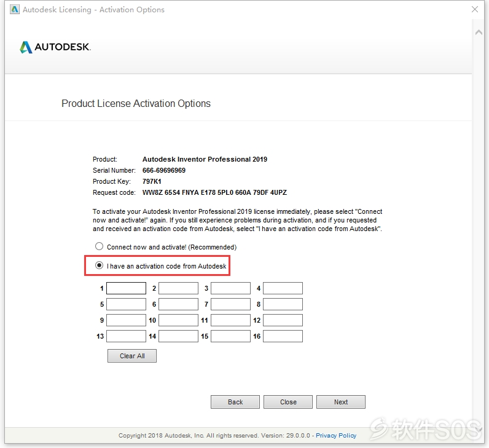
Task: Click the Clear All button
Action: click(x=132, y=356)
